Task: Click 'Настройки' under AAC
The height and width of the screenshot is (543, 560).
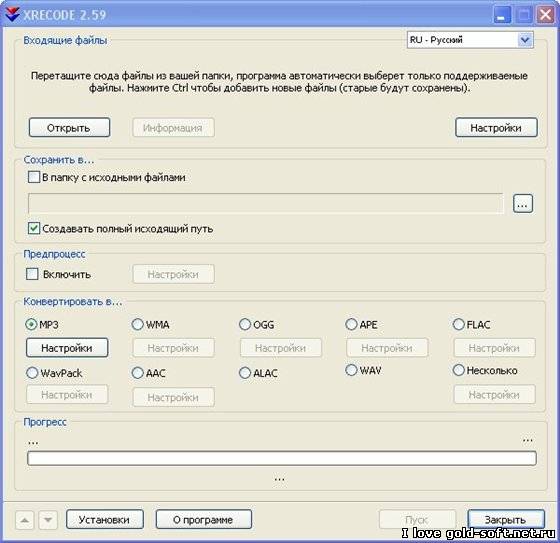Action: (x=173, y=397)
